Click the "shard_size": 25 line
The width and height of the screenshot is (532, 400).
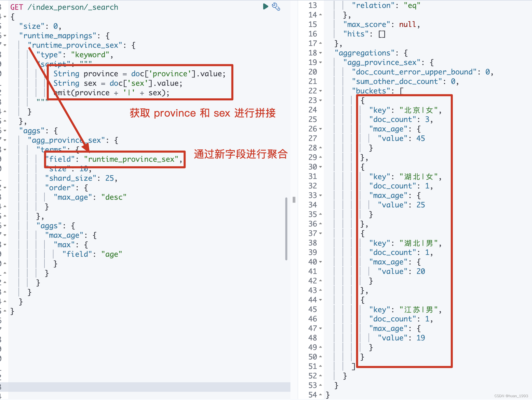[x=81, y=178]
